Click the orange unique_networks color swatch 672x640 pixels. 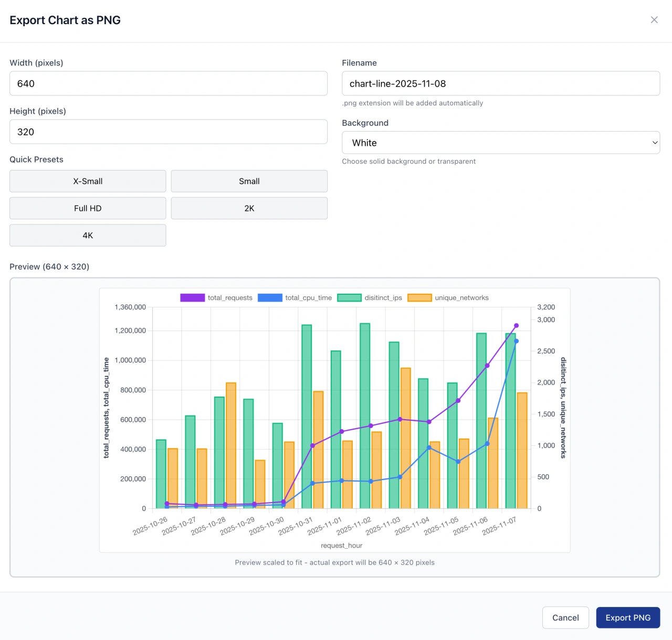[419, 297]
